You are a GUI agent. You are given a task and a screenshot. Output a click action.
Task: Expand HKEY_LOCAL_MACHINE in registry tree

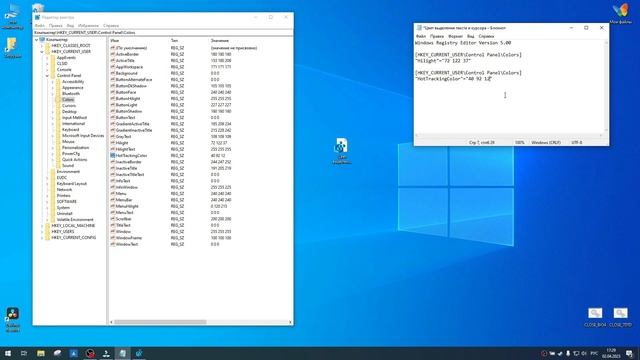(42, 225)
